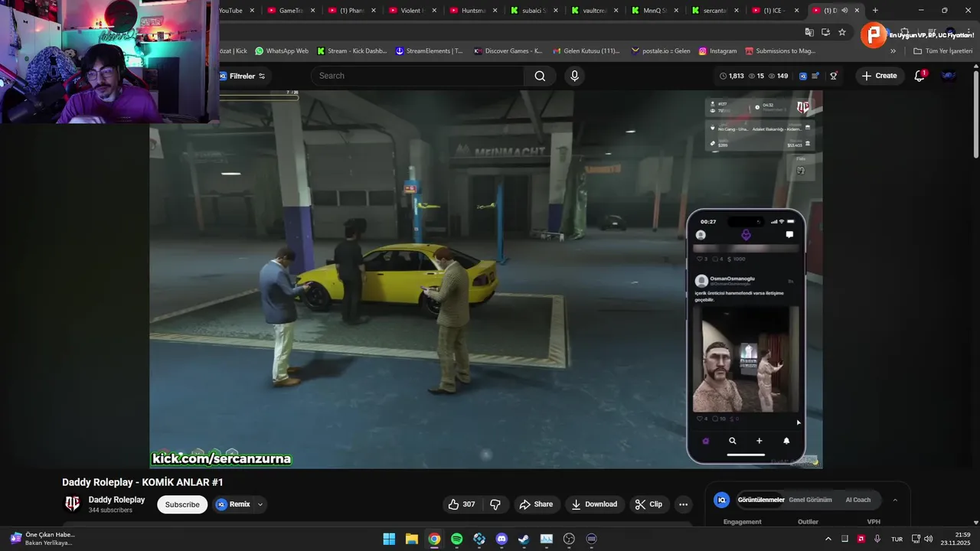Screen dimensions: 980x551
Task: Open volume control in system tray
Action: point(929,539)
